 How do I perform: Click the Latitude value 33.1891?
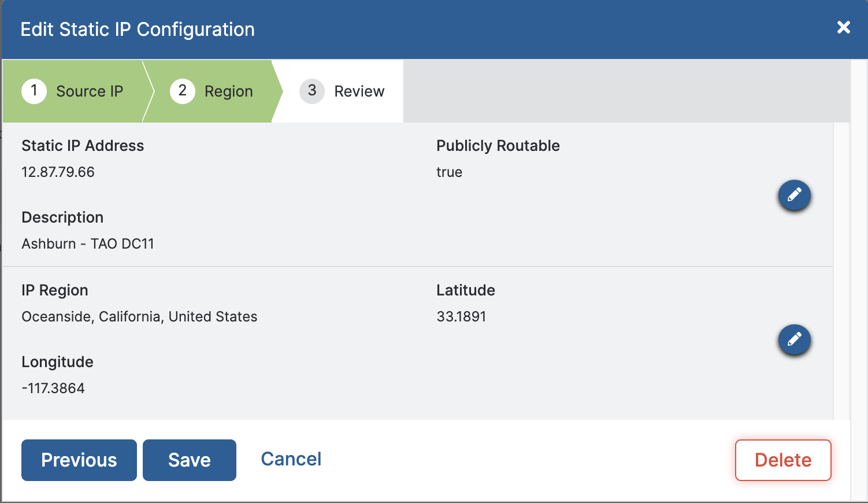point(462,316)
